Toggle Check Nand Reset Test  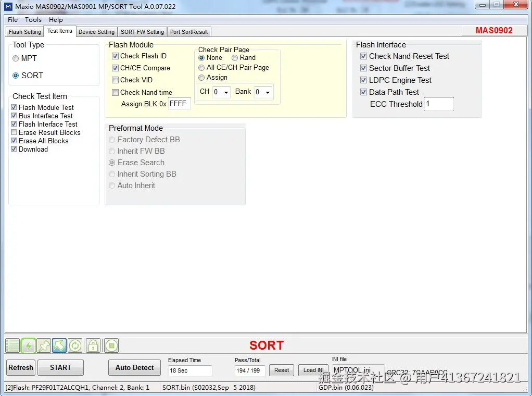(364, 56)
